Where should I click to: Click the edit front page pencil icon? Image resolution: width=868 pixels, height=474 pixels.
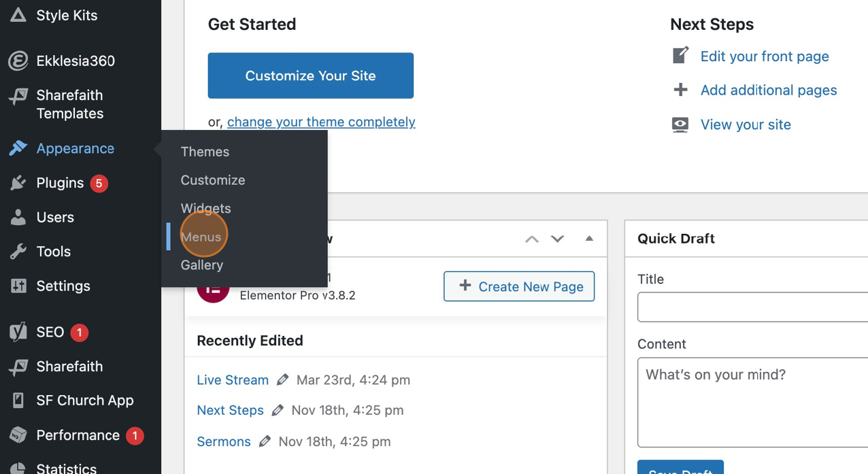coord(680,55)
